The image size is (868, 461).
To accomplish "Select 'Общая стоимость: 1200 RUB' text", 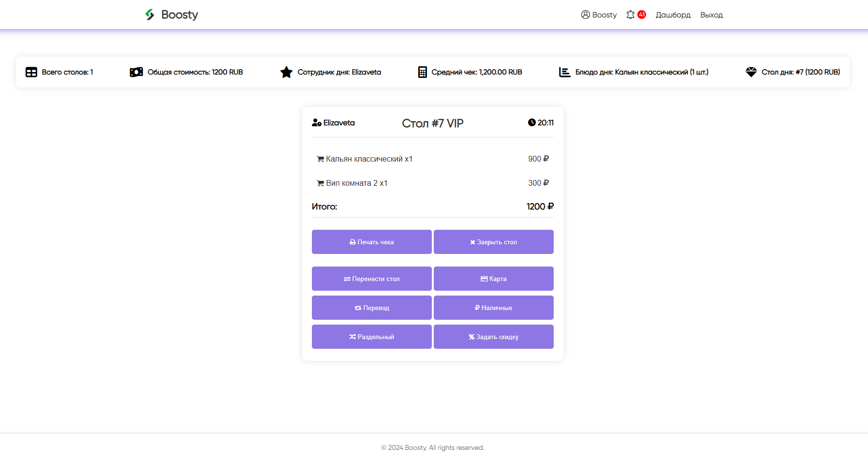I will click(x=195, y=72).
